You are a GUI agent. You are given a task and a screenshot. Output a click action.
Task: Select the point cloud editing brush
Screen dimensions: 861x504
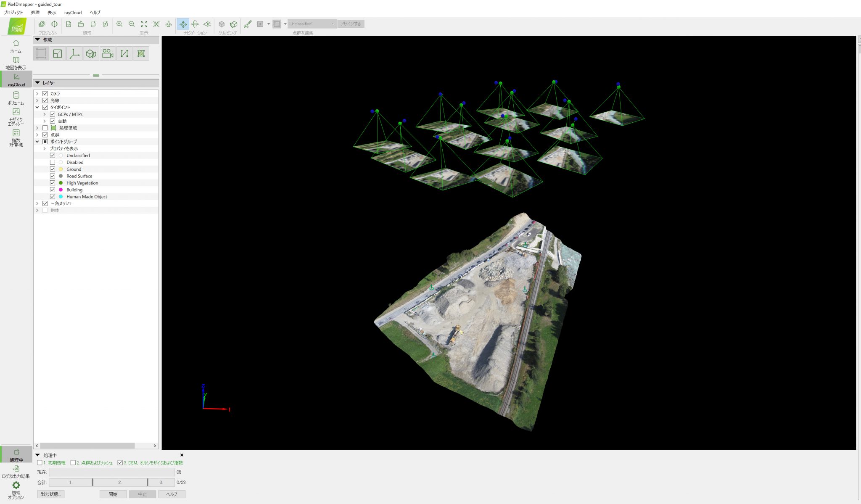248,24
